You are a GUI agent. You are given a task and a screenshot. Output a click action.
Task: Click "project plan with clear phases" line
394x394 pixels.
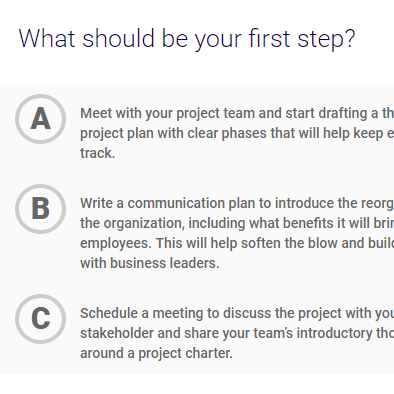pos(237,133)
